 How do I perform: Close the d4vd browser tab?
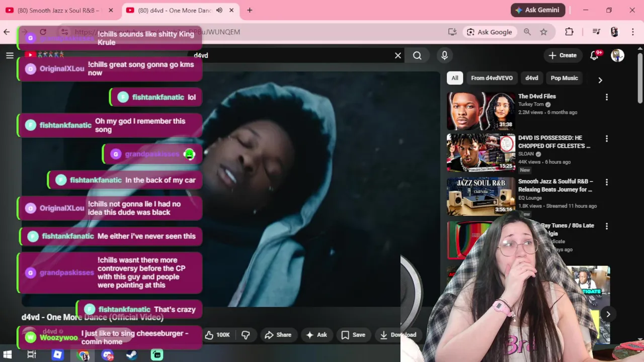[231, 10]
